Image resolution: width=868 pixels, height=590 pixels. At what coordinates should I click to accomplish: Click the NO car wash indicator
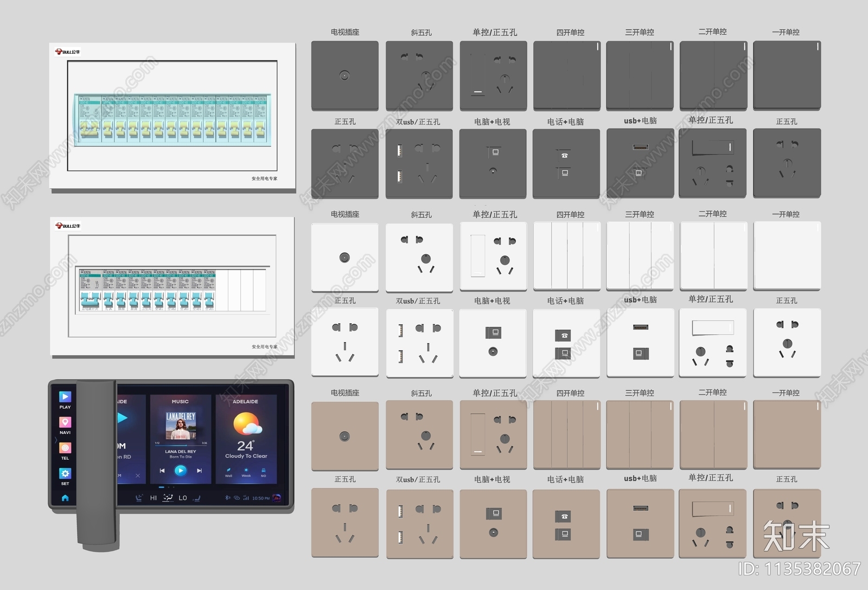pos(263,472)
